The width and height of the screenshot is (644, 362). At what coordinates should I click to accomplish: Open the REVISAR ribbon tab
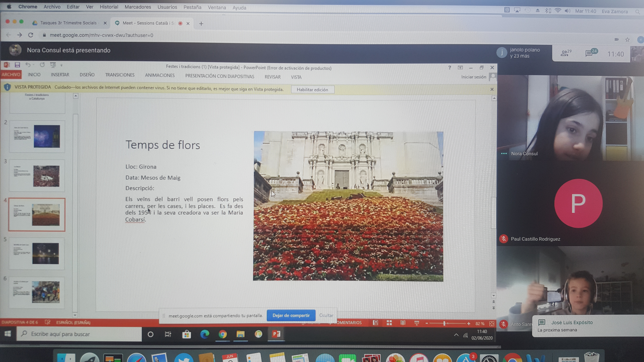click(273, 77)
